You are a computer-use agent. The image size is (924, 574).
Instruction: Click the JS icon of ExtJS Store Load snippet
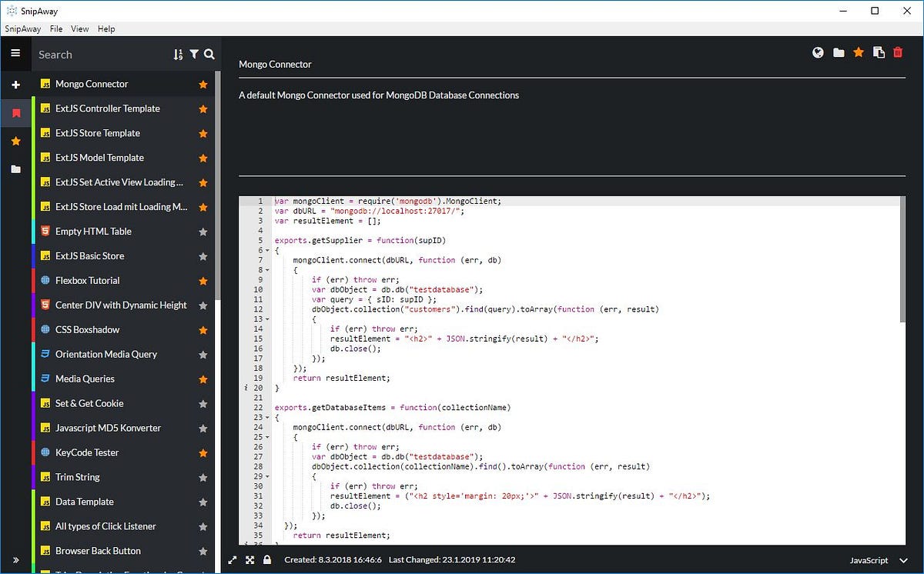45,207
